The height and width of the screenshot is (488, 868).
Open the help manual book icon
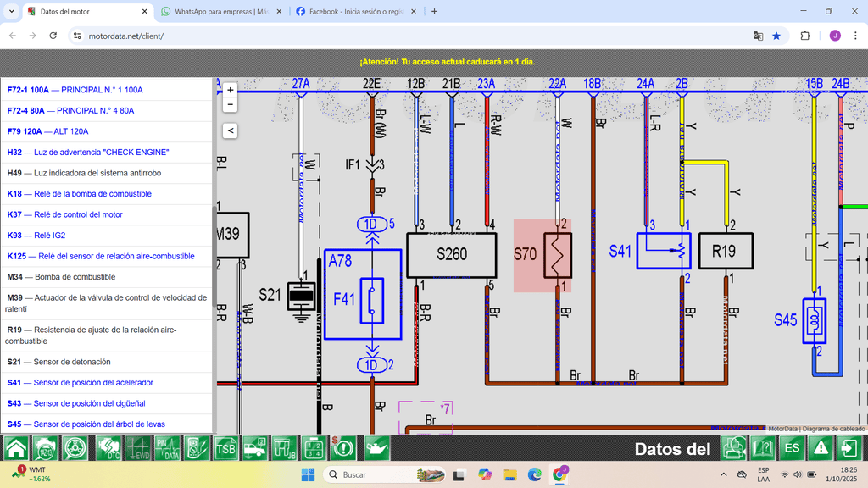point(764,448)
